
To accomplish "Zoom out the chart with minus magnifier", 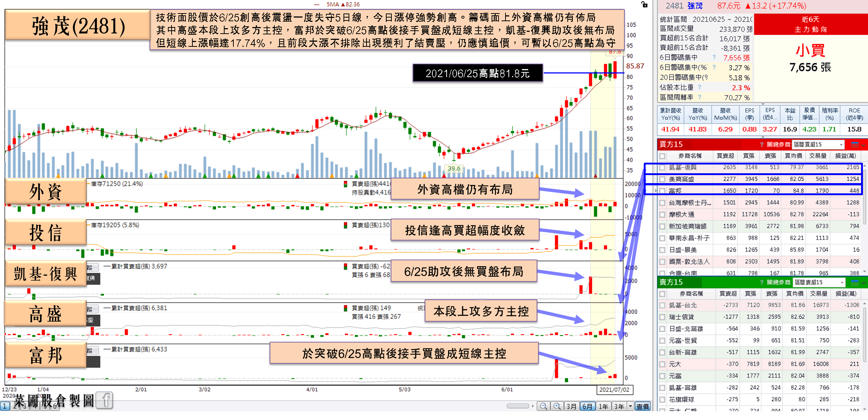I will pos(544,406).
